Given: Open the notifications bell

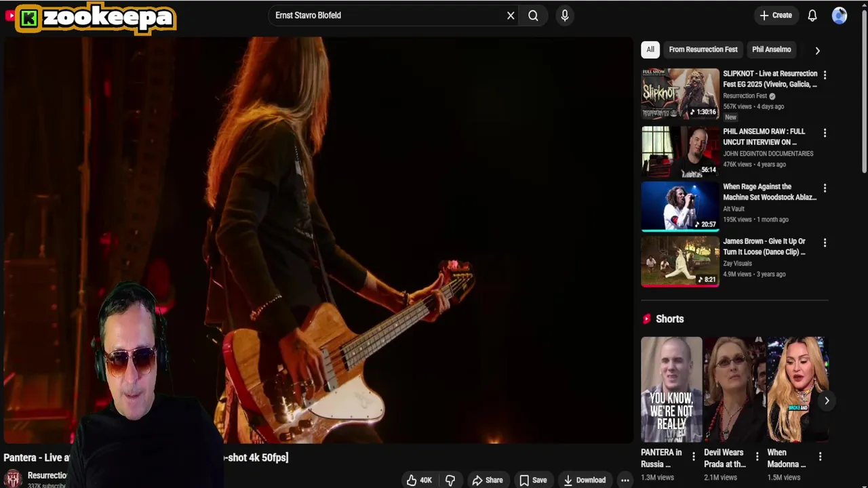Looking at the screenshot, I should 812,16.
